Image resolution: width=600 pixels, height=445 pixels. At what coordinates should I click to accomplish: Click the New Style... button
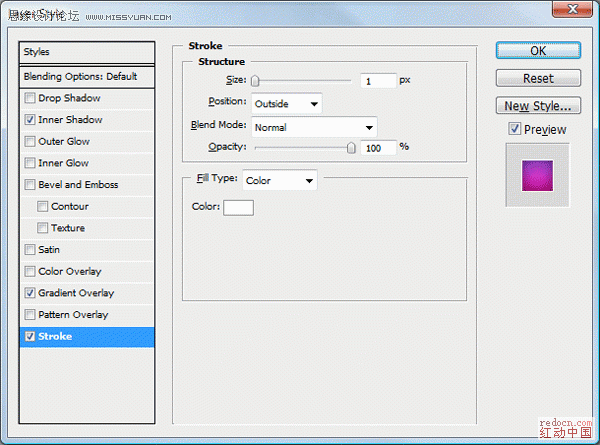(x=538, y=105)
